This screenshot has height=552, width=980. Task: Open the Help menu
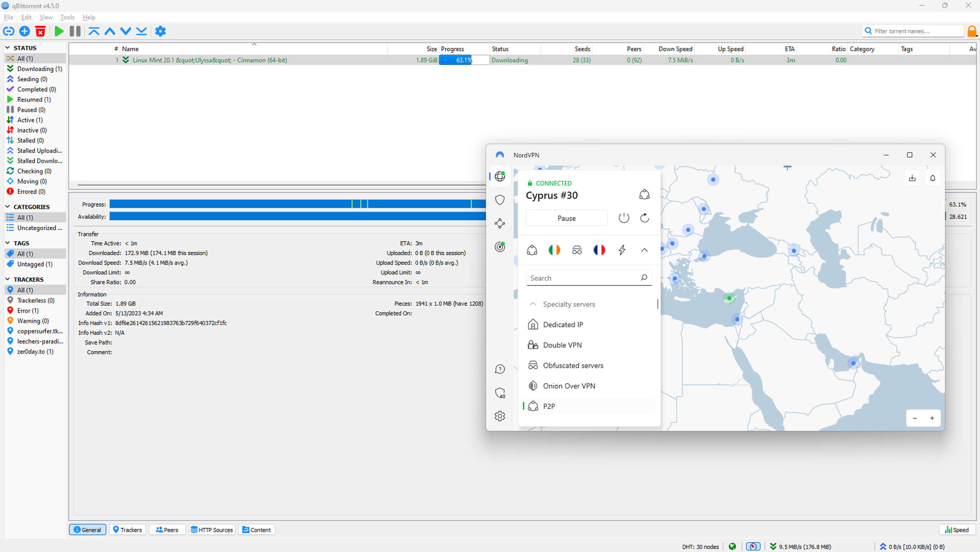[89, 17]
